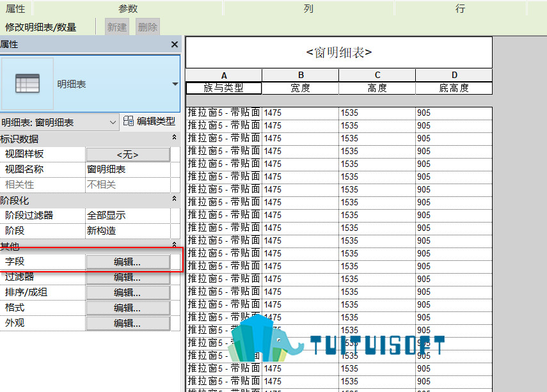The width and height of the screenshot is (547, 392).
Task: Open the 明细表 type selector dropdown arrow
Action: tap(175, 84)
